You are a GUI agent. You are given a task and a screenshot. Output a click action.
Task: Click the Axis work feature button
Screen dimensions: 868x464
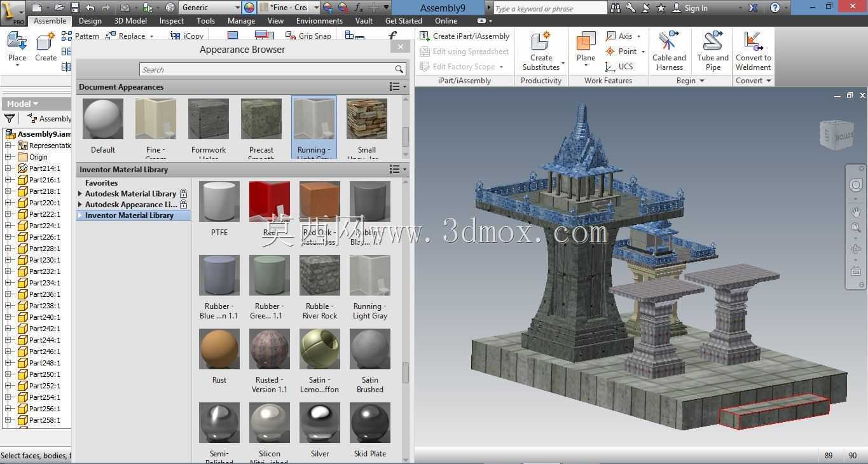tap(623, 36)
